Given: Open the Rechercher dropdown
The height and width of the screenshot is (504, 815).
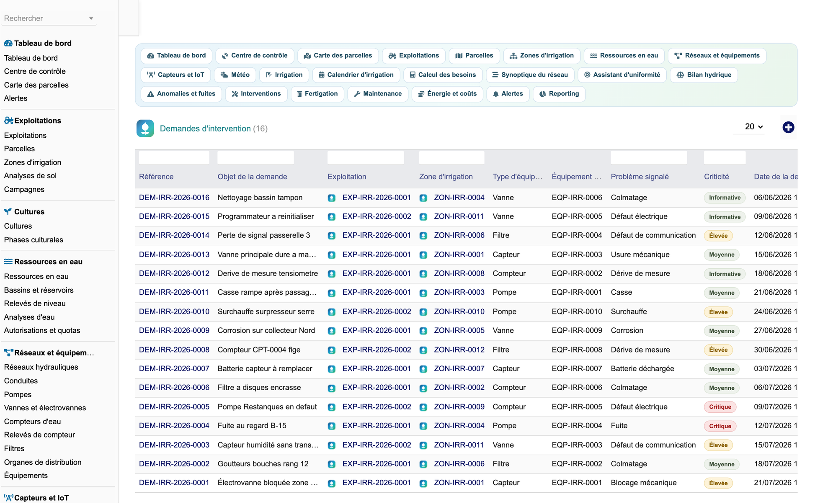Looking at the screenshot, I should point(49,18).
